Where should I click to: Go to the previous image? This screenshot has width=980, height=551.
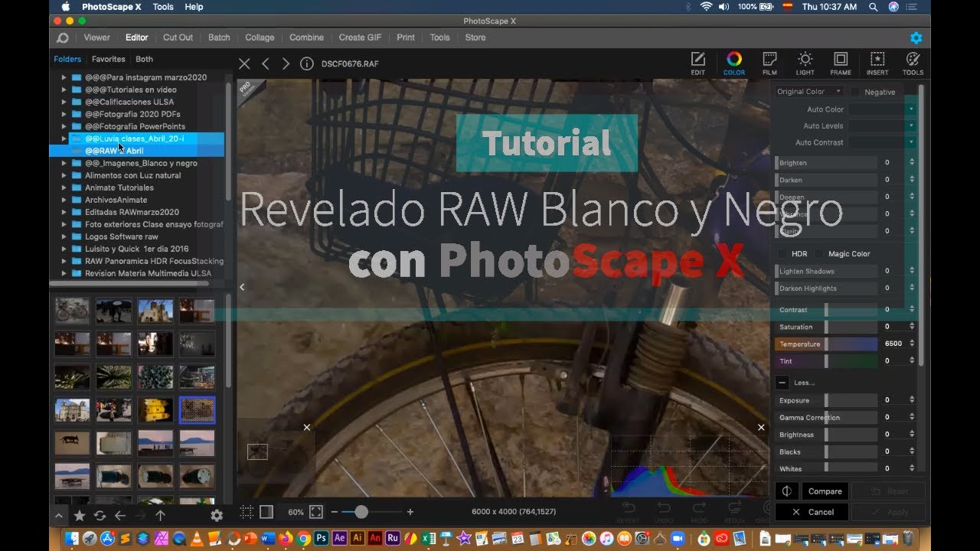[266, 64]
